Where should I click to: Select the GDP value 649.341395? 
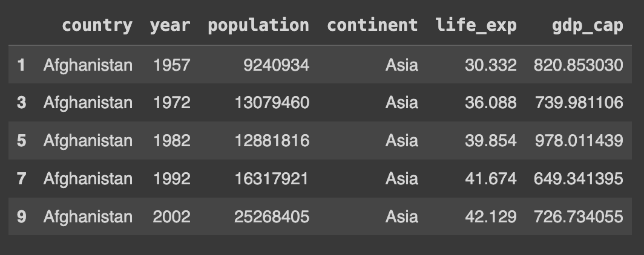click(578, 179)
